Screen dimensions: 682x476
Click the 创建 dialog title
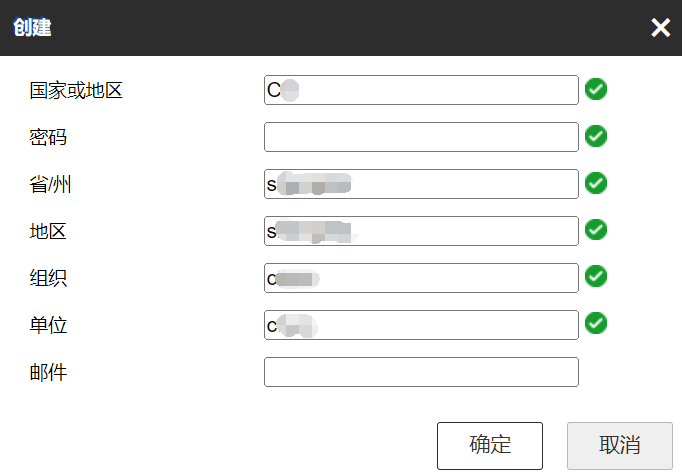pyautogui.click(x=32, y=28)
